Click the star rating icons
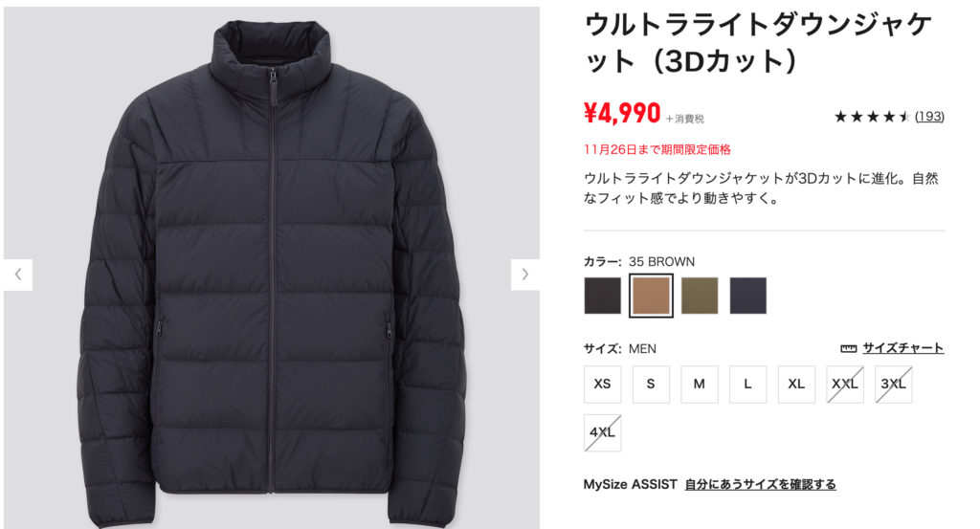Image resolution: width=980 pixels, height=529 pixels. pos(872,117)
